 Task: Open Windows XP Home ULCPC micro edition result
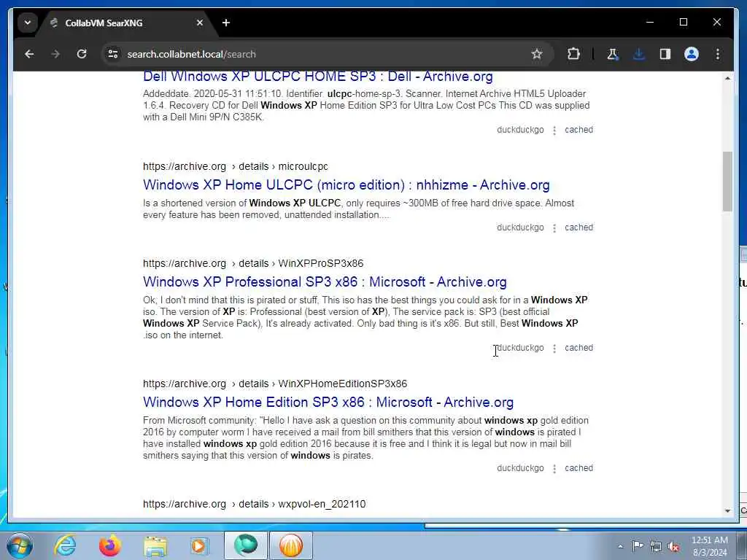click(x=347, y=184)
